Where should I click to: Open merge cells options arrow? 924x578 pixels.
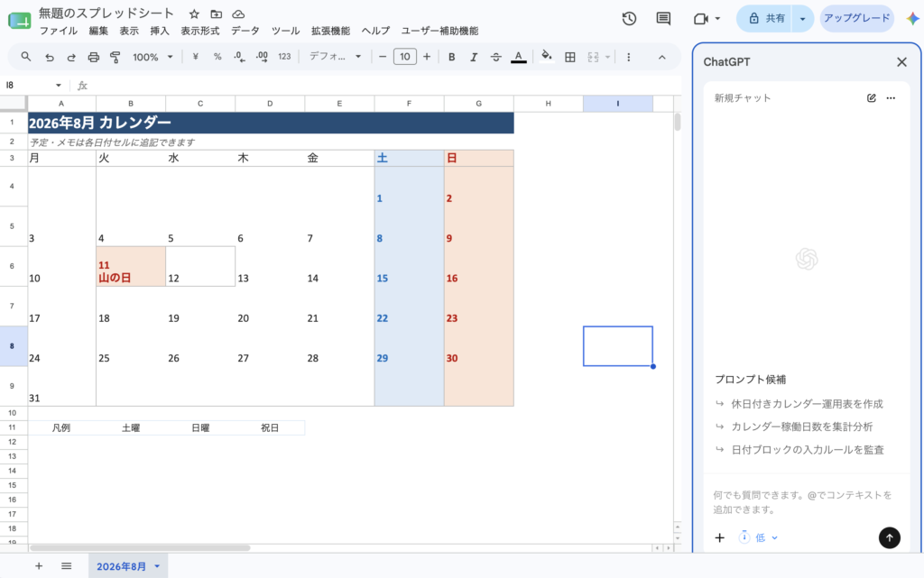click(607, 57)
